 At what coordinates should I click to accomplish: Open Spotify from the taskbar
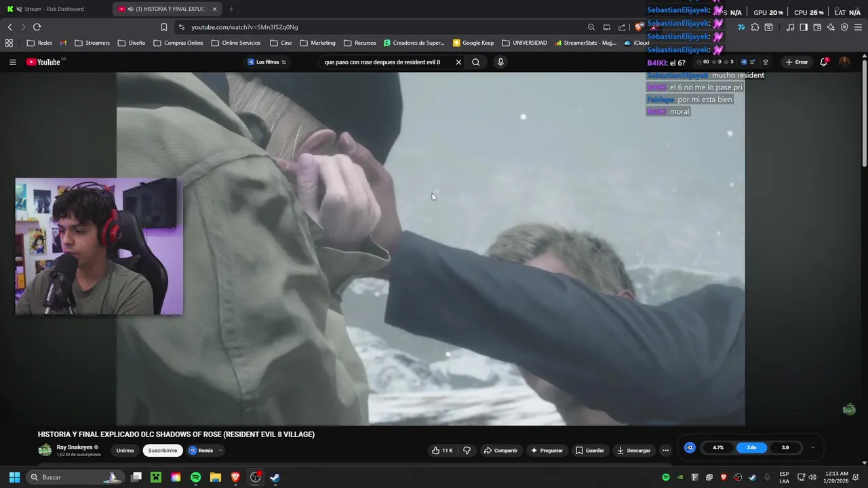(195, 477)
